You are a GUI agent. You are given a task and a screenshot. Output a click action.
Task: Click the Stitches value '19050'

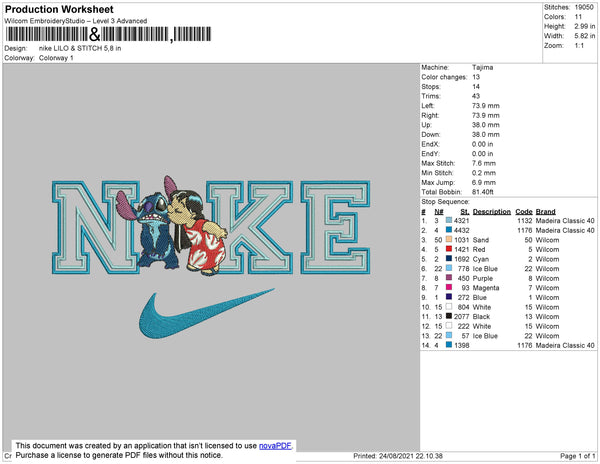point(584,7)
